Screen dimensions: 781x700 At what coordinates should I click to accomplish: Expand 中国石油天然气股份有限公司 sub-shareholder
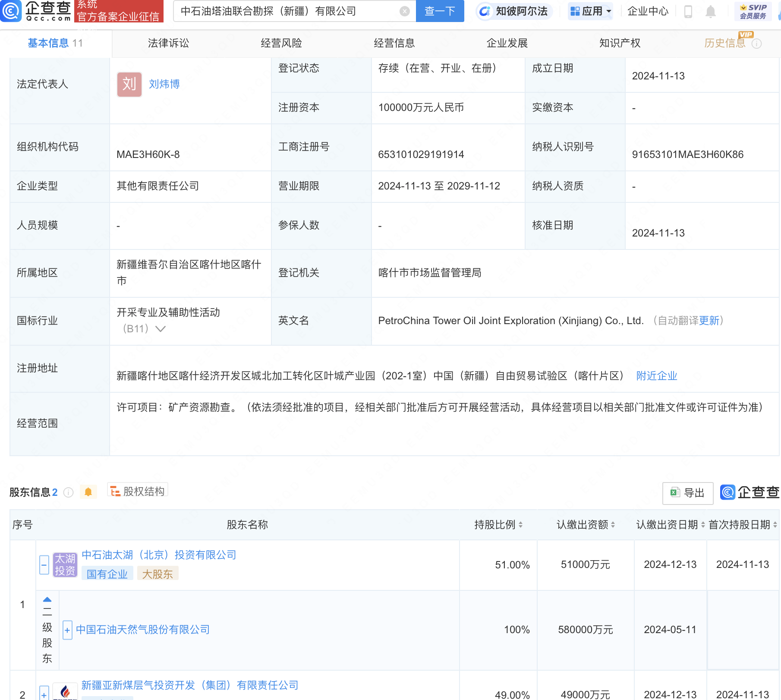pyautogui.click(x=67, y=630)
